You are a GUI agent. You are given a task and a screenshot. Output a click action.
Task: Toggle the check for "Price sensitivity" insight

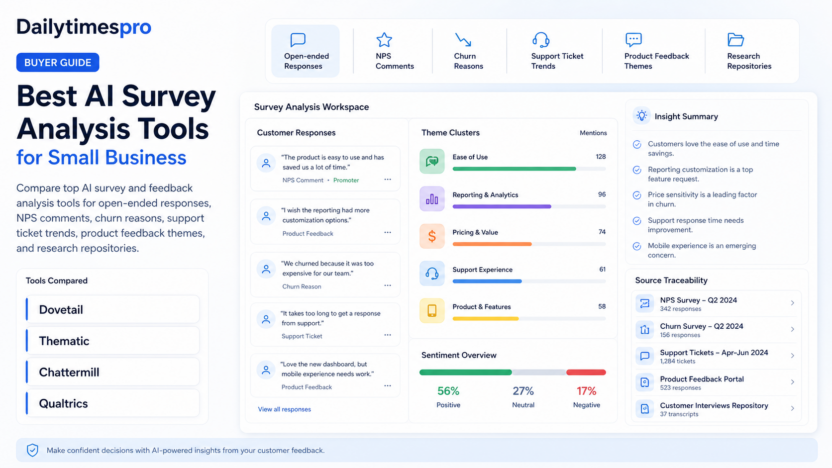637,195
